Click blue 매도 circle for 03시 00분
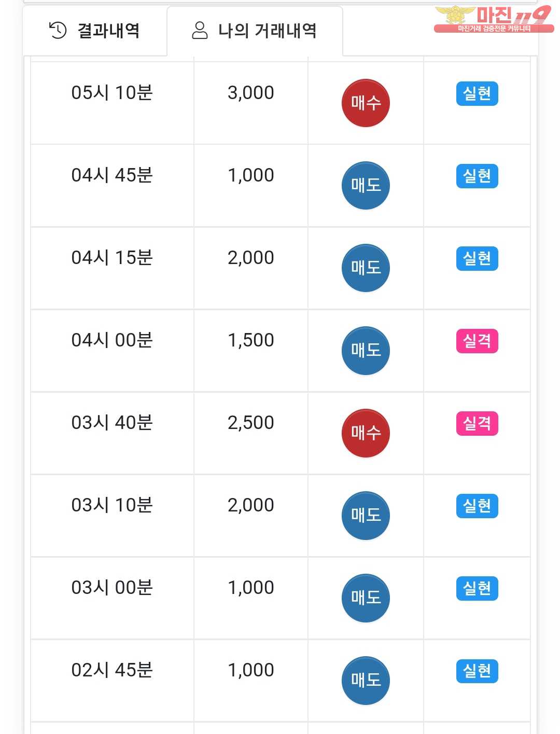The height and width of the screenshot is (734, 560). tap(366, 598)
